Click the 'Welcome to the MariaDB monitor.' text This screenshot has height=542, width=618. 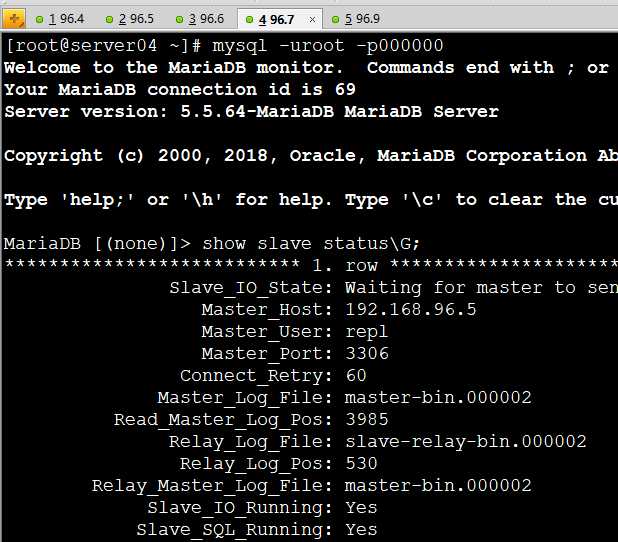[173, 67]
